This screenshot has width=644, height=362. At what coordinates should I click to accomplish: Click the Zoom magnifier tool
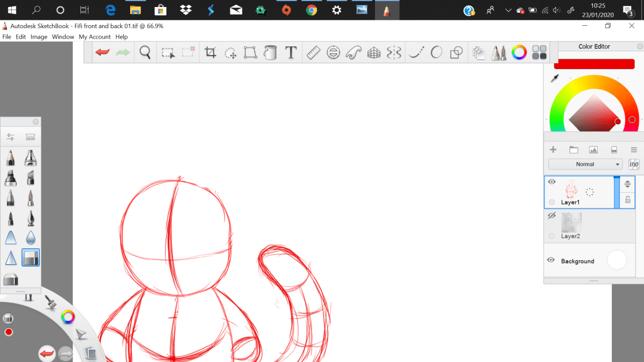pos(145,53)
